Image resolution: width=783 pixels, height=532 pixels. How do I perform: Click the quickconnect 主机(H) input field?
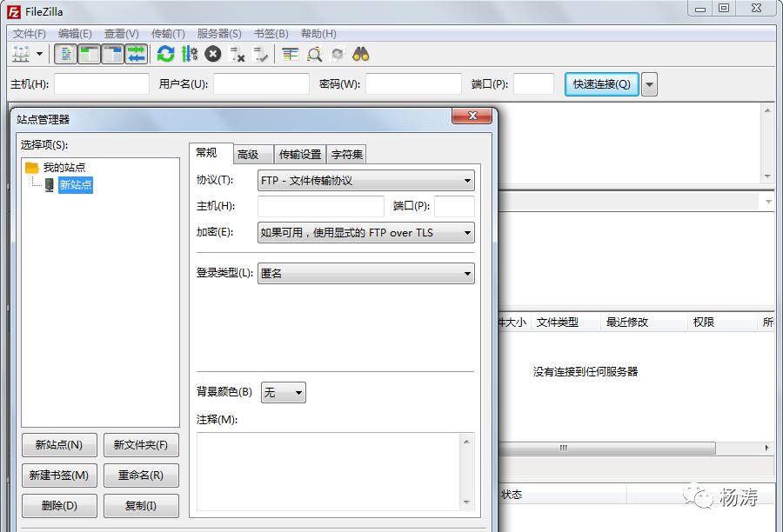102,83
